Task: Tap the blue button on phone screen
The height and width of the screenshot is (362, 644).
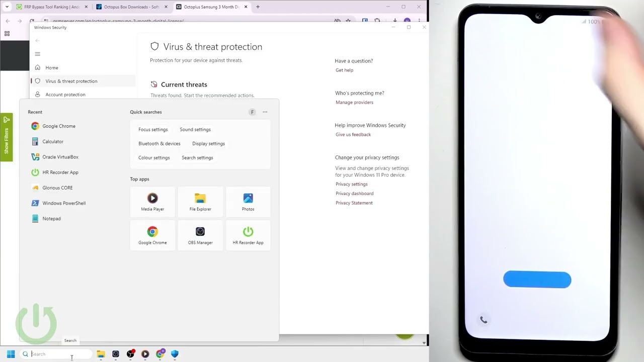Action: 537,280
